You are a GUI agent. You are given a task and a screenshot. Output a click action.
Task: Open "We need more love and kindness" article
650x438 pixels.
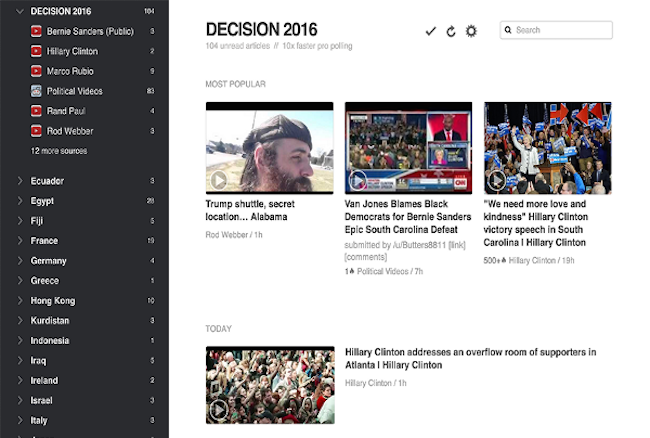(535, 223)
